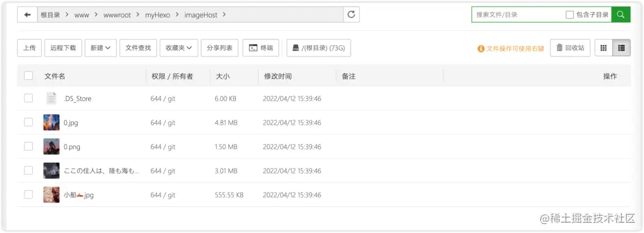Expand the 新建 dropdown

[x=101, y=48]
